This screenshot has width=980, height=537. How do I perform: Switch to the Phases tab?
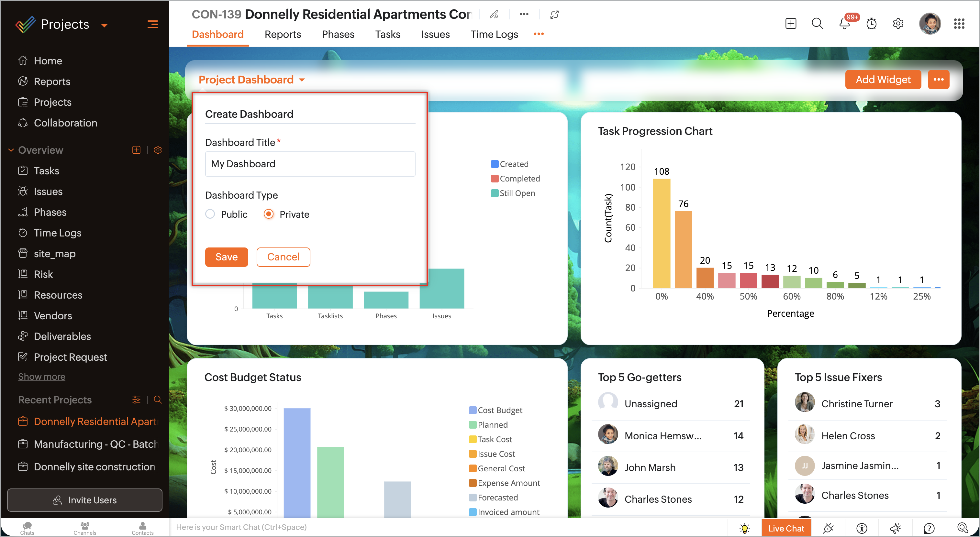pyautogui.click(x=338, y=34)
